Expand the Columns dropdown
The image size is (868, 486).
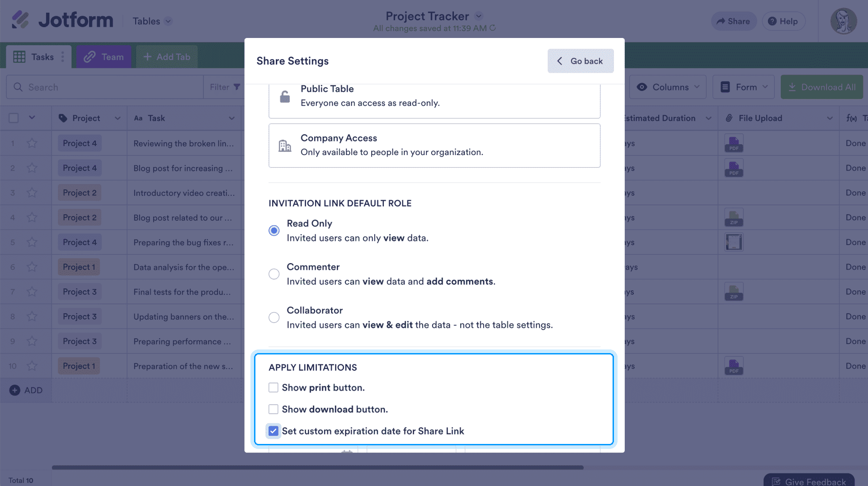pos(668,87)
